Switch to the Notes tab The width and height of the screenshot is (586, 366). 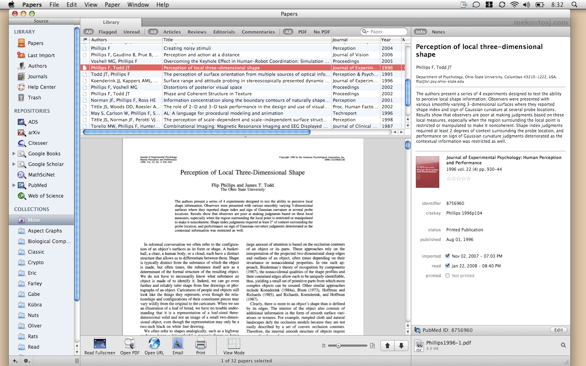(x=438, y=32)
